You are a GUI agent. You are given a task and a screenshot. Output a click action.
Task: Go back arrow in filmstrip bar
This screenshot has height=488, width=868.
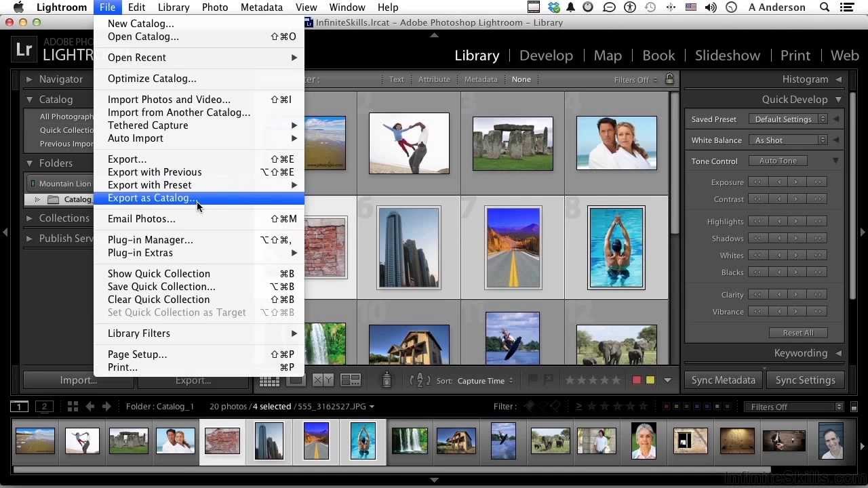pos(90,407)
